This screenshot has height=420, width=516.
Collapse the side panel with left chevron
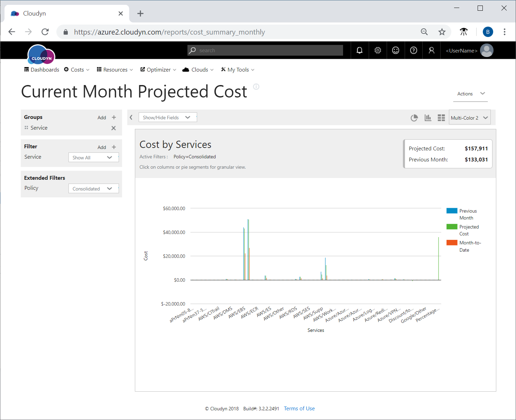[x=131, y=118]
